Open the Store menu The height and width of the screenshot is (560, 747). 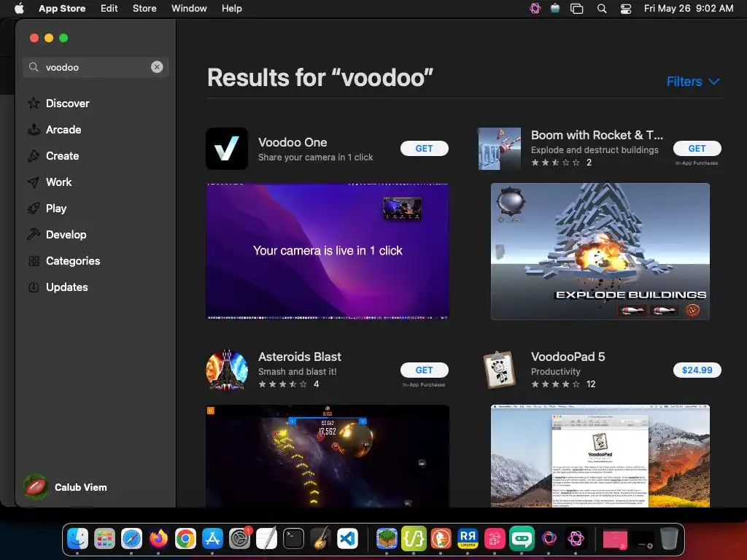144,8
